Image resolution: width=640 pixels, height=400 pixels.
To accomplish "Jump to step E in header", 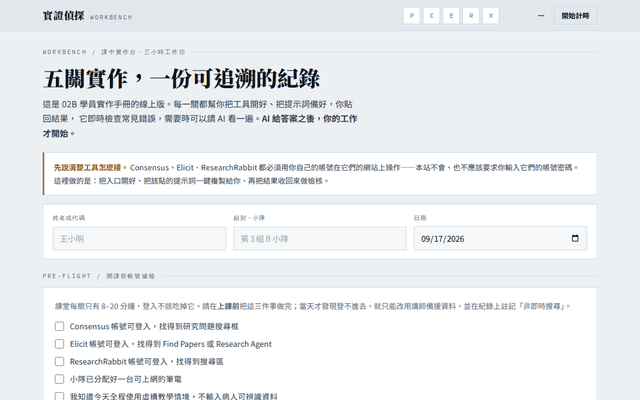I will (451, 16).
